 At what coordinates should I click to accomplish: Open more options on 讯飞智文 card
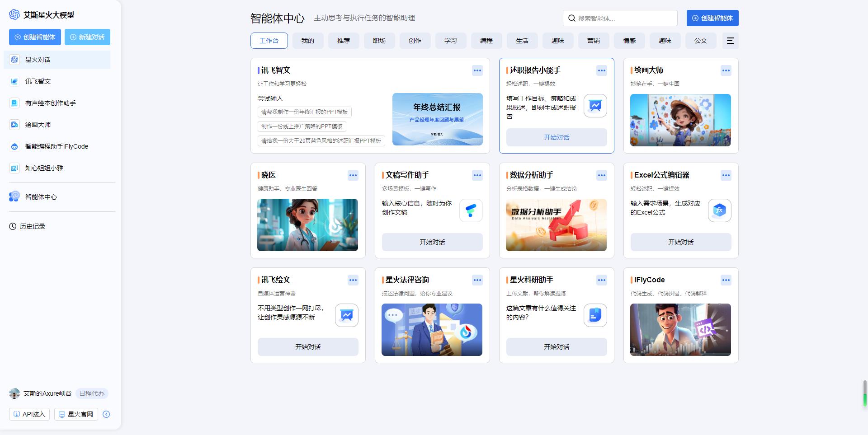(477, 70)
